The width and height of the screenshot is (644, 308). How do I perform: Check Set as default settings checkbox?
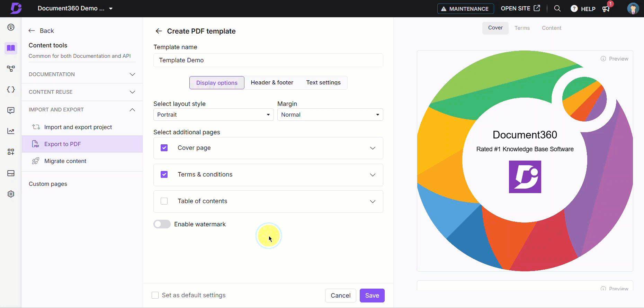(155, 295)
